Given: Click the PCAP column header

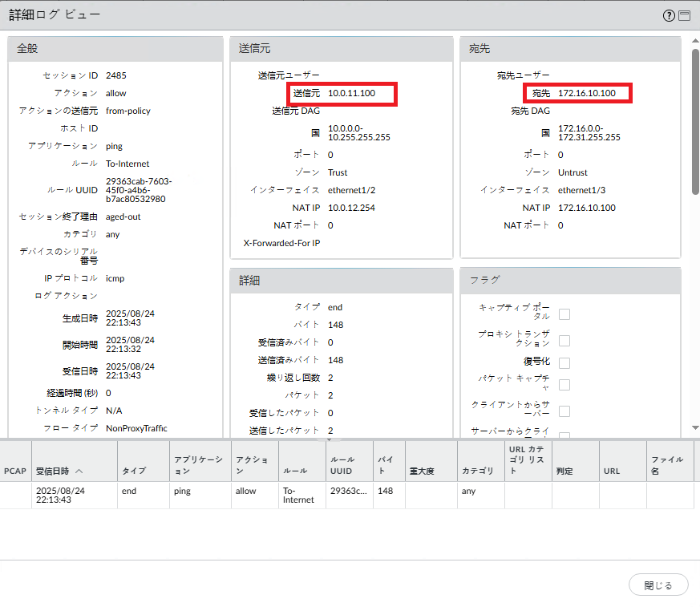Looking at the screenshot, I should pyautogui.click(x=15, y=471).
